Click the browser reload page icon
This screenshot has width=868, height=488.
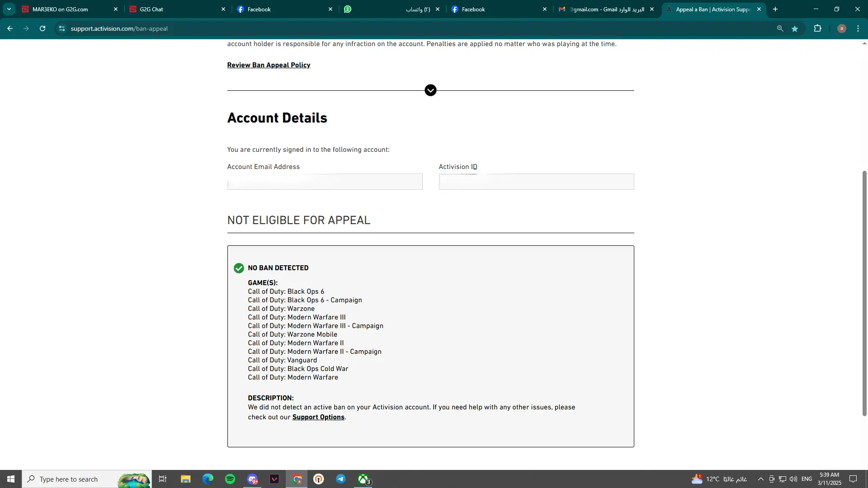[x=42, y=28]
